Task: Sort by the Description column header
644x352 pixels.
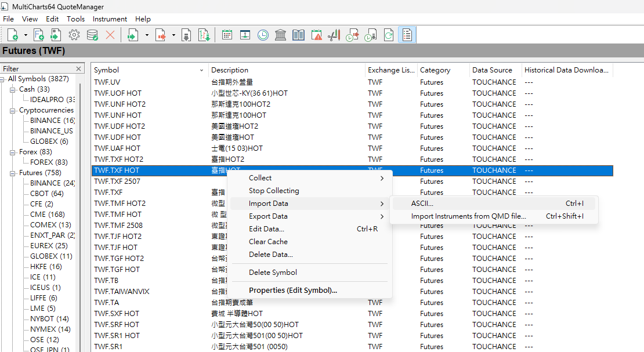Action: click(229, 70)
